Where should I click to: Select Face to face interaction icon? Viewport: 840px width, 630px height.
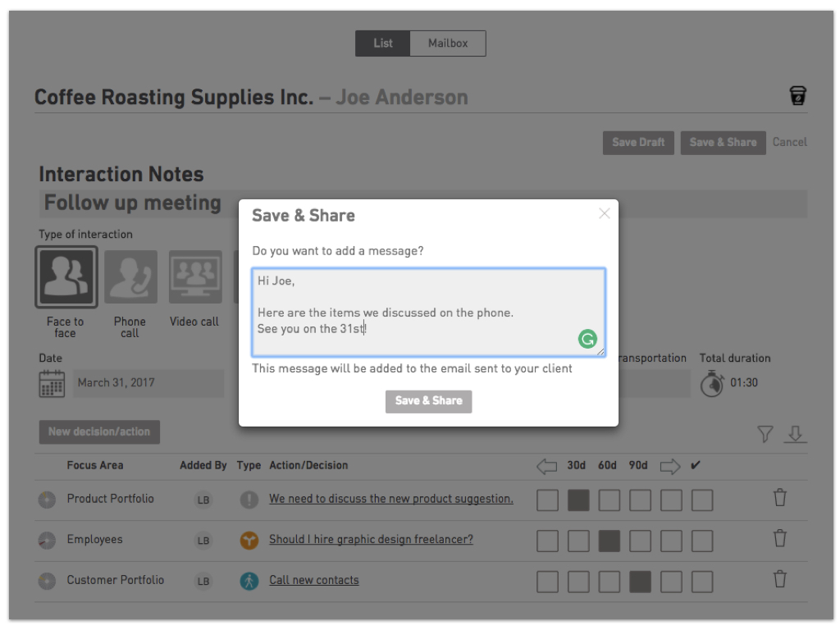click(x=66, y=277)
